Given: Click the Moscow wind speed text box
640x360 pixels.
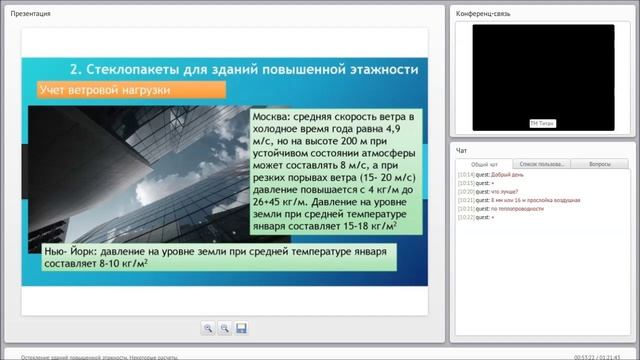Looking at the screenshot, I should coord(336,171).
